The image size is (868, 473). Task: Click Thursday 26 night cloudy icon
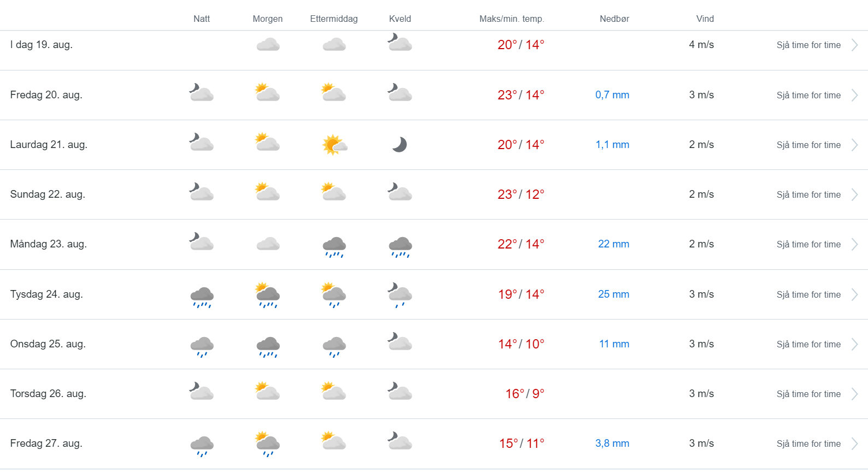202,392
